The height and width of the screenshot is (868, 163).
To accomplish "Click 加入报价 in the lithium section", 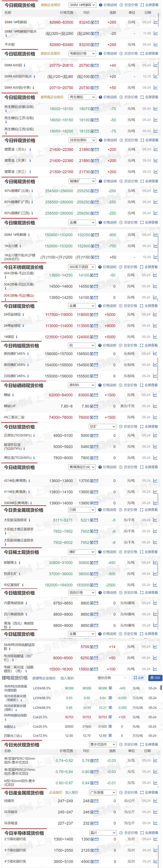I will 67,678.
